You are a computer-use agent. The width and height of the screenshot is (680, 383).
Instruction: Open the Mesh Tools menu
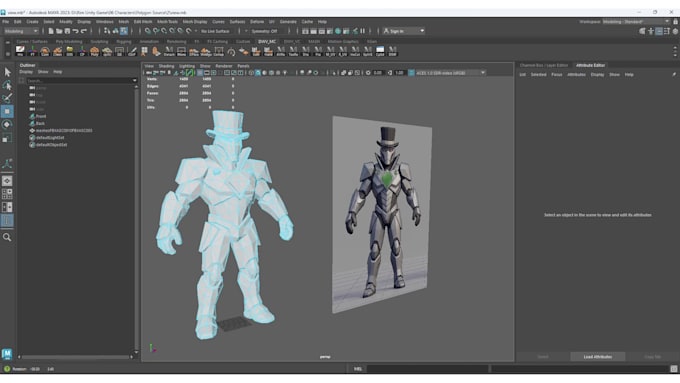pyautogui.click(x=167, y=22)
